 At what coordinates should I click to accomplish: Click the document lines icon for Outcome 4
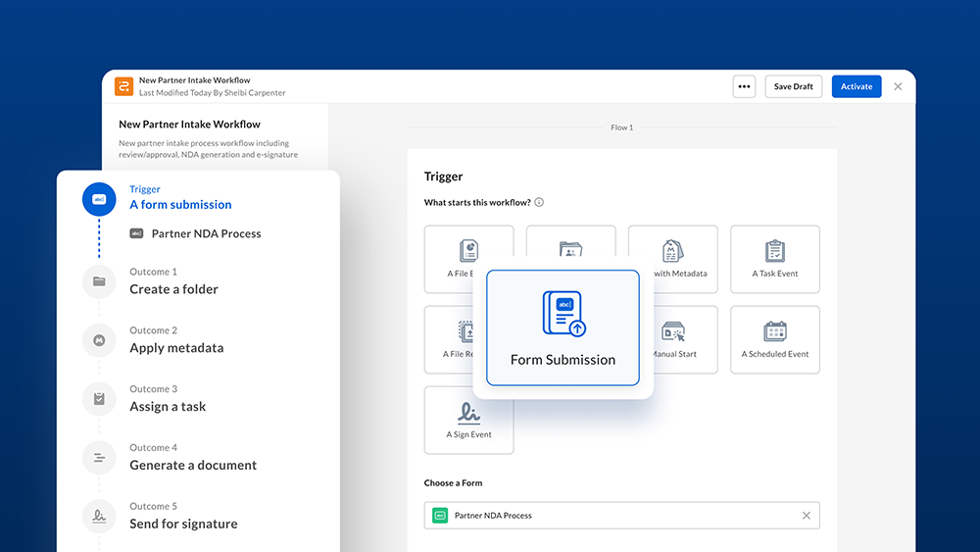(x=99, y=458)
